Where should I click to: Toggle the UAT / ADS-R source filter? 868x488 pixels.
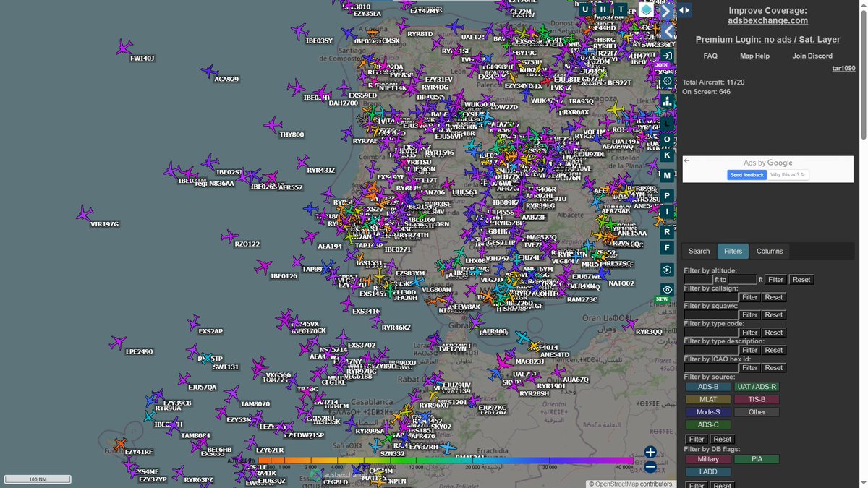click(x=757, y=387)
